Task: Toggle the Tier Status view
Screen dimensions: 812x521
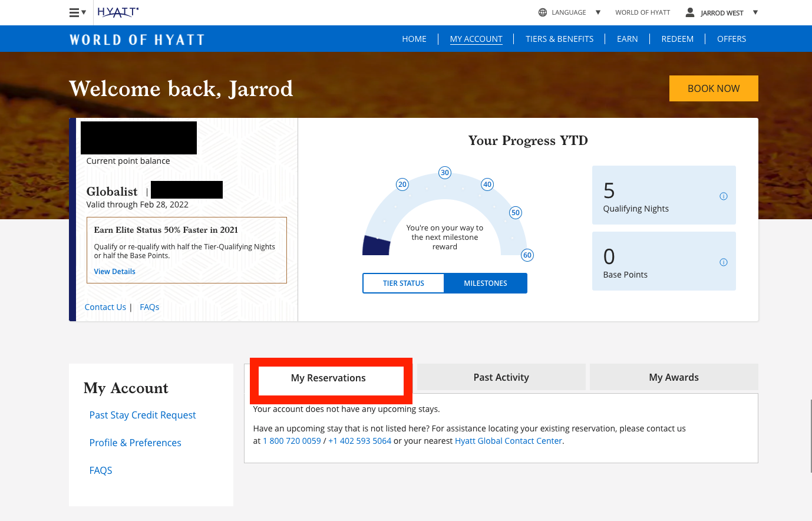Action: (x=404, y=283)
